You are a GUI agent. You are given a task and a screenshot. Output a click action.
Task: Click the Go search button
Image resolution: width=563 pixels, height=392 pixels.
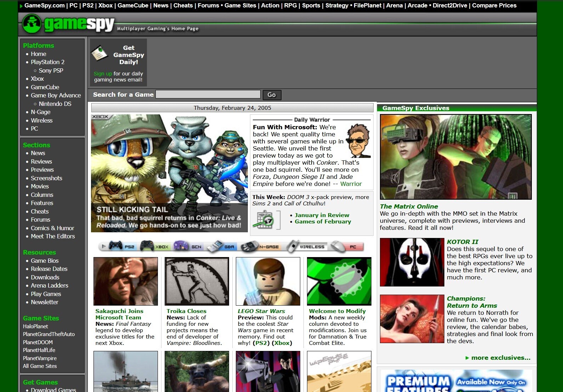coord(272,95)
